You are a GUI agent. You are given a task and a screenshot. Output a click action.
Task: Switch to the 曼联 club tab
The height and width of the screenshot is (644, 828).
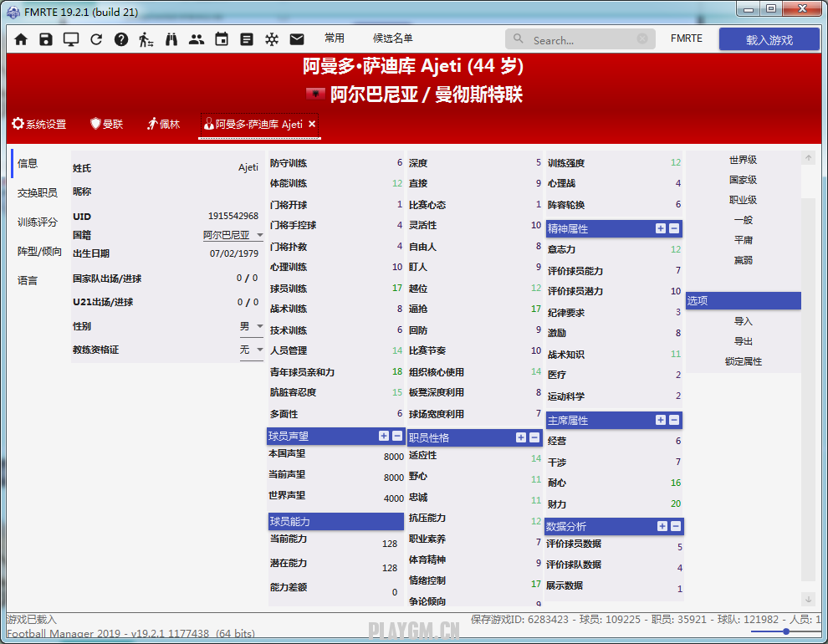[x=107, y=124]
